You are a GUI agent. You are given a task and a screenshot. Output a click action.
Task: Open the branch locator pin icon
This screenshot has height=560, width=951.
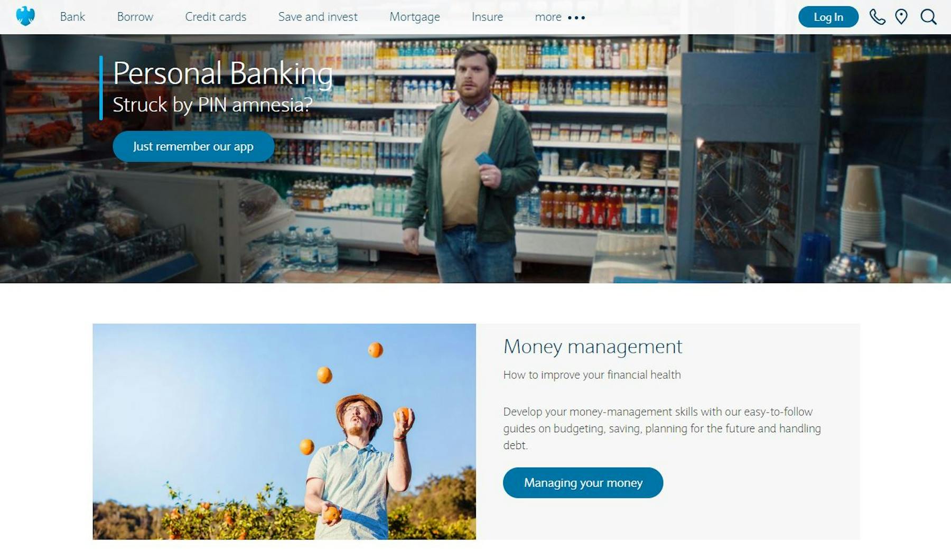coord(901,17)
